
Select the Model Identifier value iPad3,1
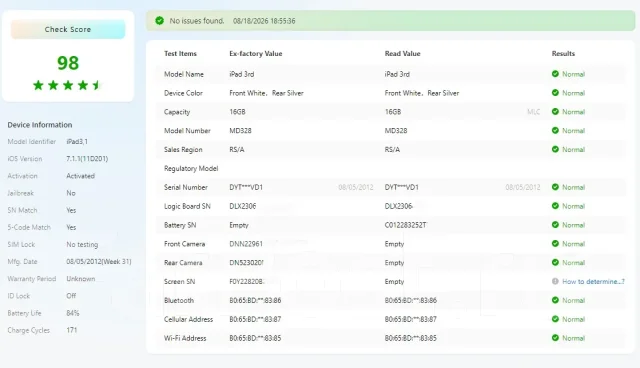point(77,142)
